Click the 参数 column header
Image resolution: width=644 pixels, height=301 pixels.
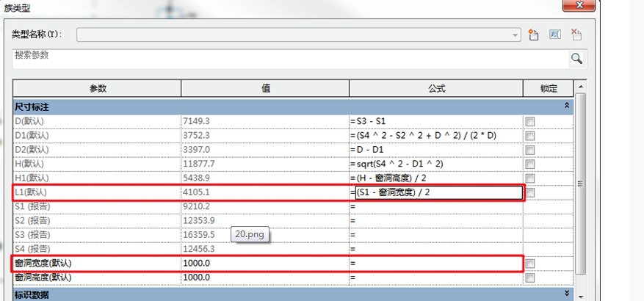[98, 88]
